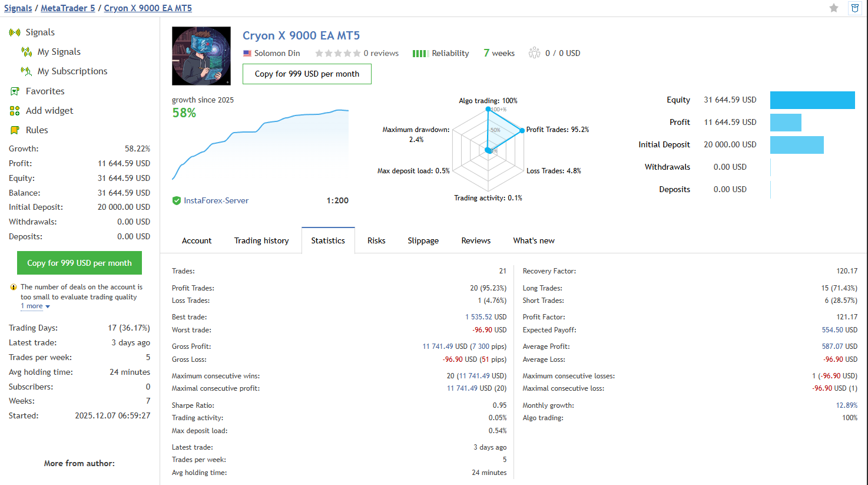Click the favorite star icon top right
The height and width of the screenshot is (485, 868).
point(834,8)
